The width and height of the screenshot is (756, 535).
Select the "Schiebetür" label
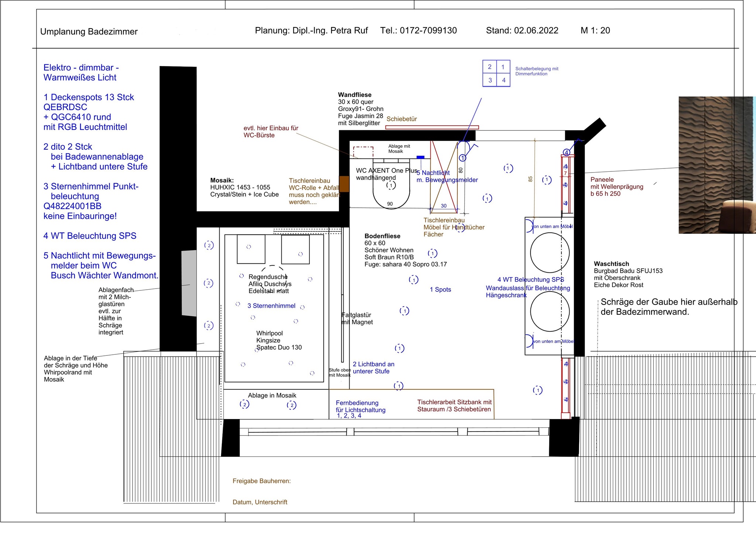pyautogui.click(x=402, y=119)
